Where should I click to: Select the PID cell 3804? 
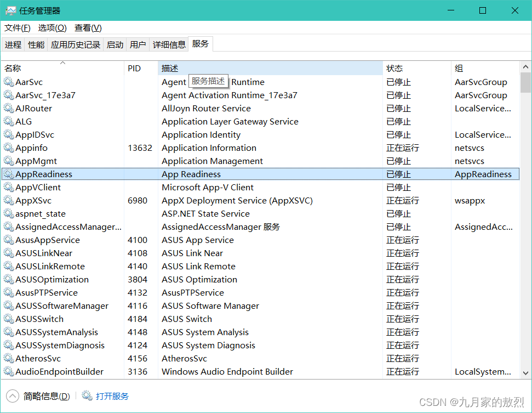[x=138, y=280]
